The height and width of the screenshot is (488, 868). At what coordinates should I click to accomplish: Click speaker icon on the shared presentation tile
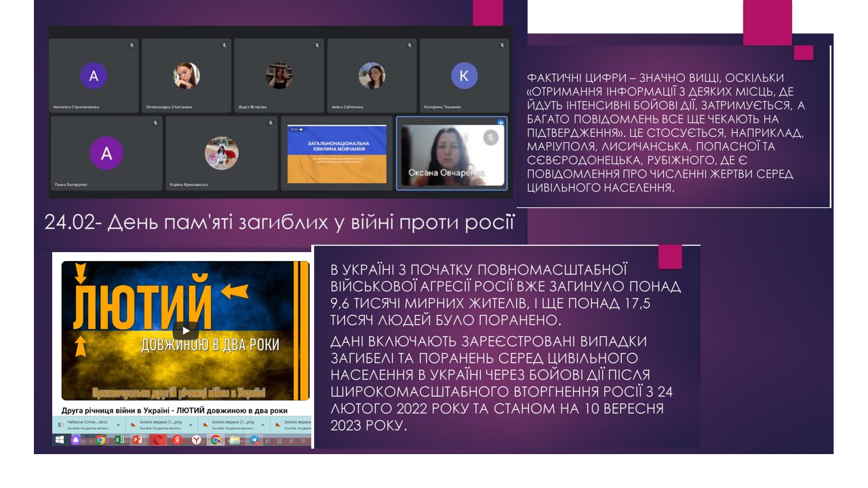tap(300, 129)
